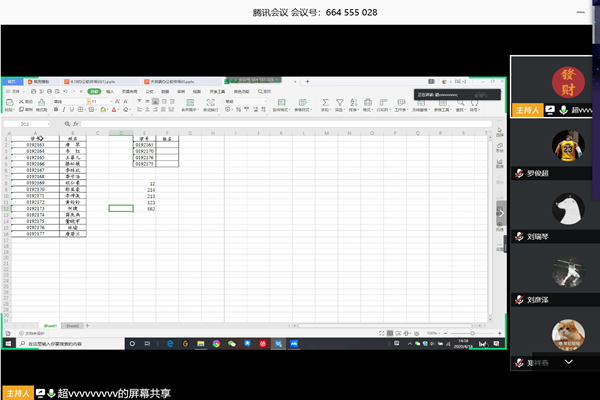Click the Windows Start button

(8, 343)
